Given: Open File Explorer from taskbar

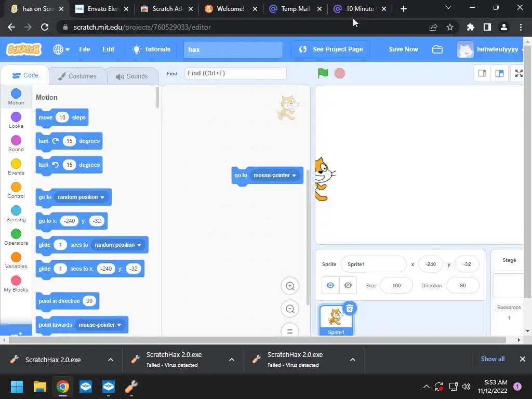Looking at the screenshot, I should 39,387.
